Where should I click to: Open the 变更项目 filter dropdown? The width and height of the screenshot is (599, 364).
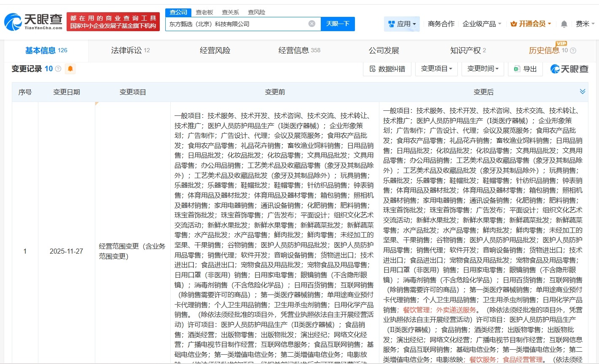point(436,69)
